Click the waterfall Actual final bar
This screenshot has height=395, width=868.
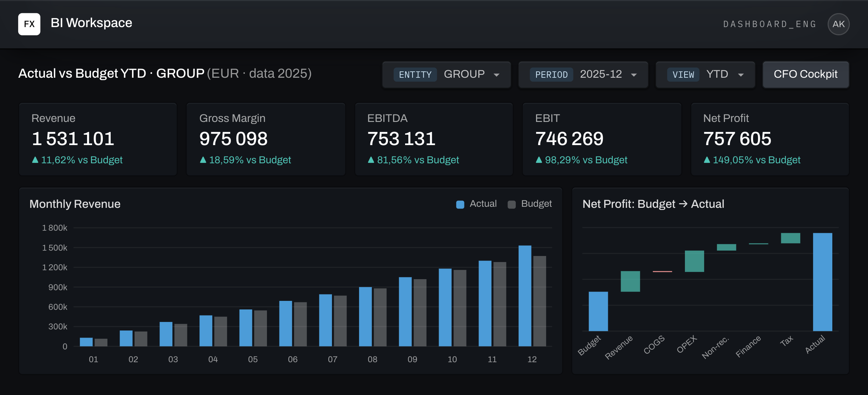click(x=823, y=282)
